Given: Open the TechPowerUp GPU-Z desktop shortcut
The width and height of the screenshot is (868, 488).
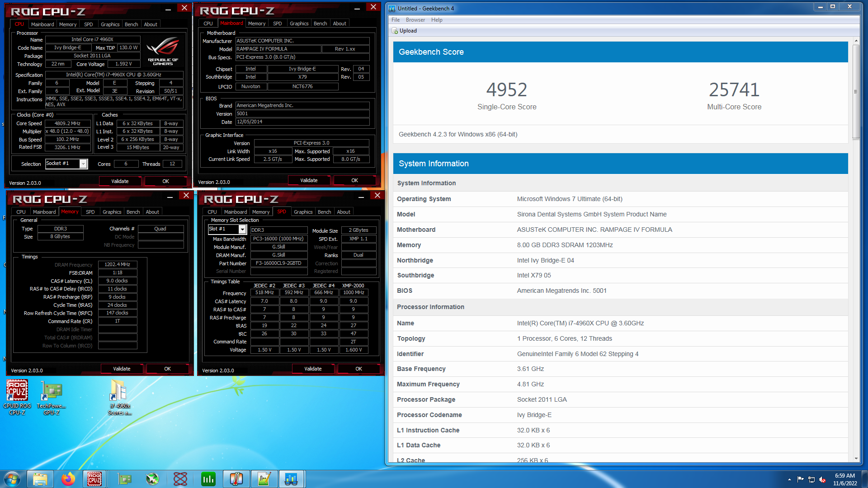Looking at the screenshot, I should point(52,397).
